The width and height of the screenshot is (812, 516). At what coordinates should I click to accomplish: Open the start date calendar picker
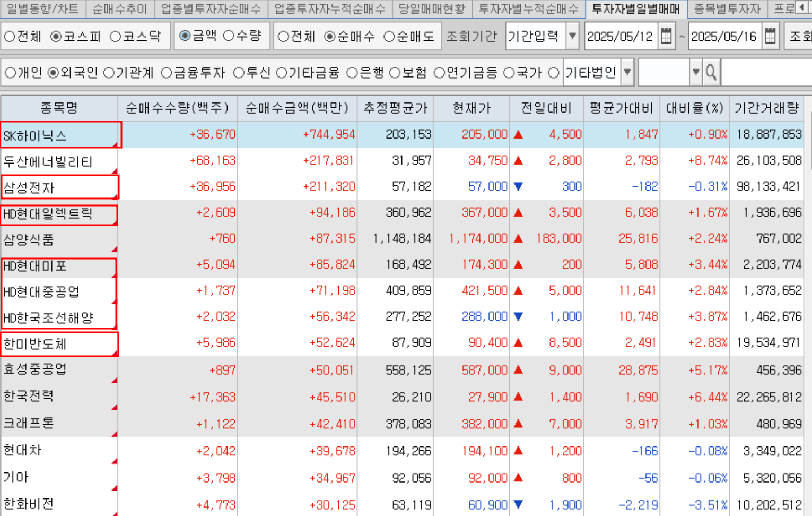(x=666, y=36)
